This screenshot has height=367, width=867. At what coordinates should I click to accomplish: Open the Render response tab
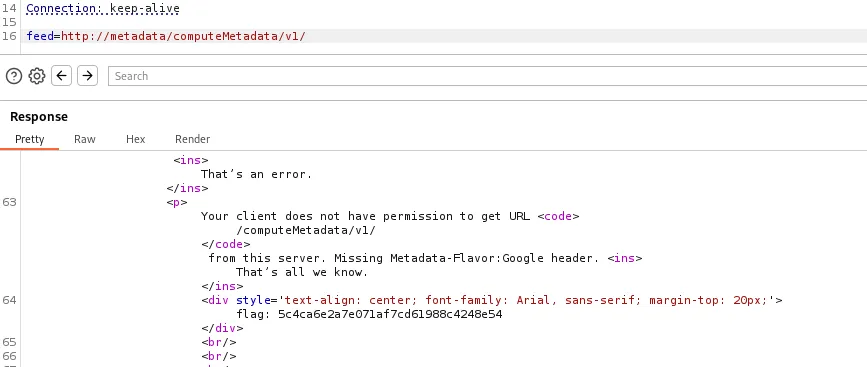click(192, 139)
